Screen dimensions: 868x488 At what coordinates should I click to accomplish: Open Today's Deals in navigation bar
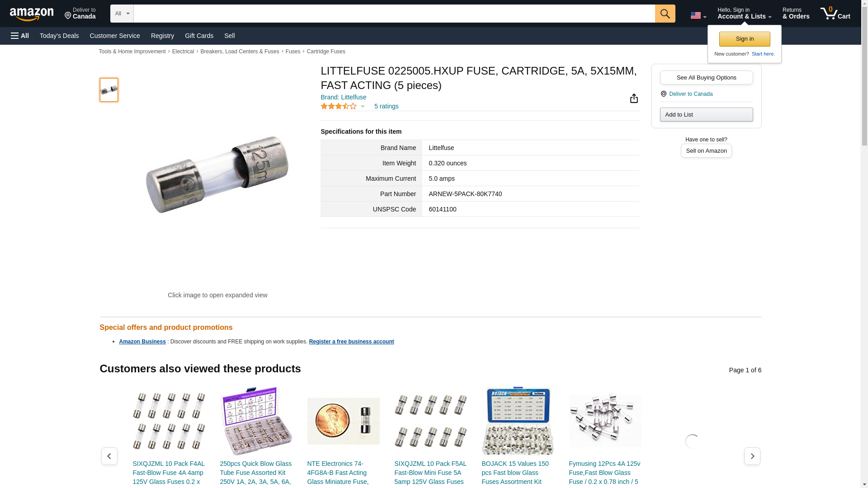coord(59,36)
